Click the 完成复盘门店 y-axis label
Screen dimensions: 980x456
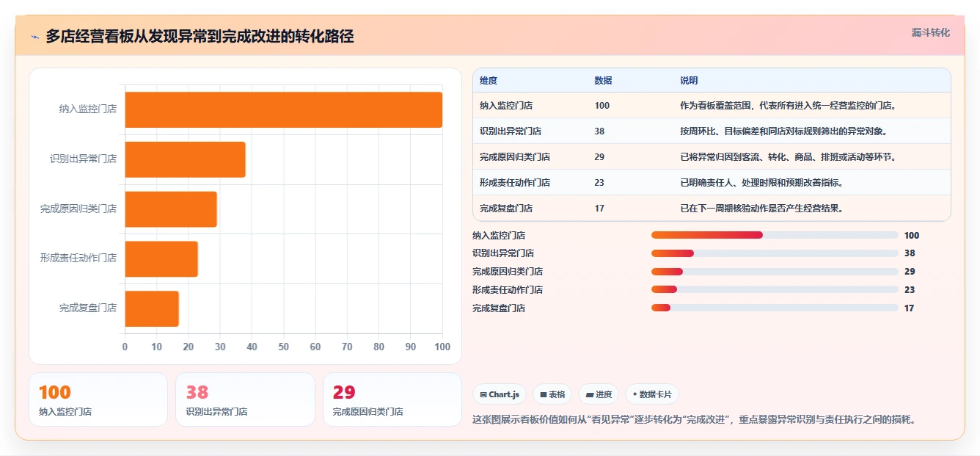click(x=88, y=308)
